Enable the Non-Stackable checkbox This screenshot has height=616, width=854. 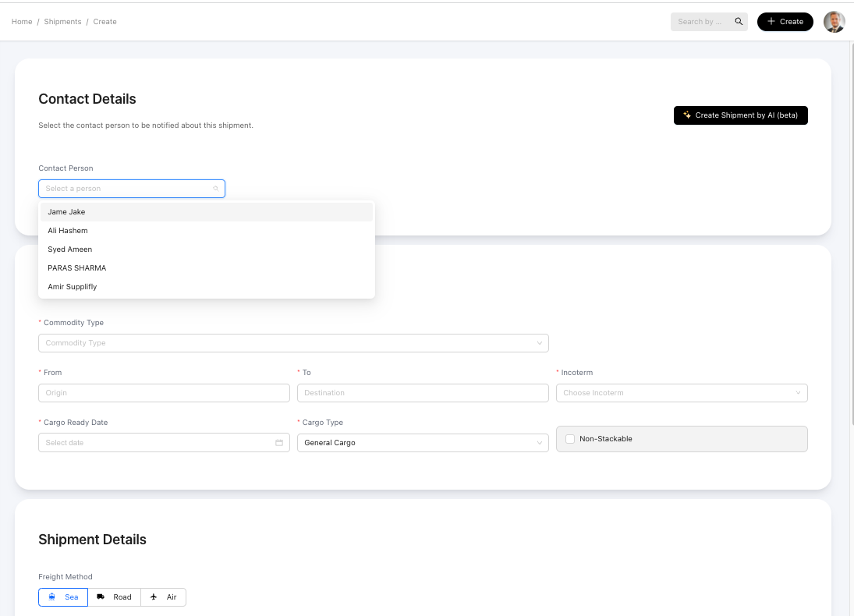click(x=570, y=439)
